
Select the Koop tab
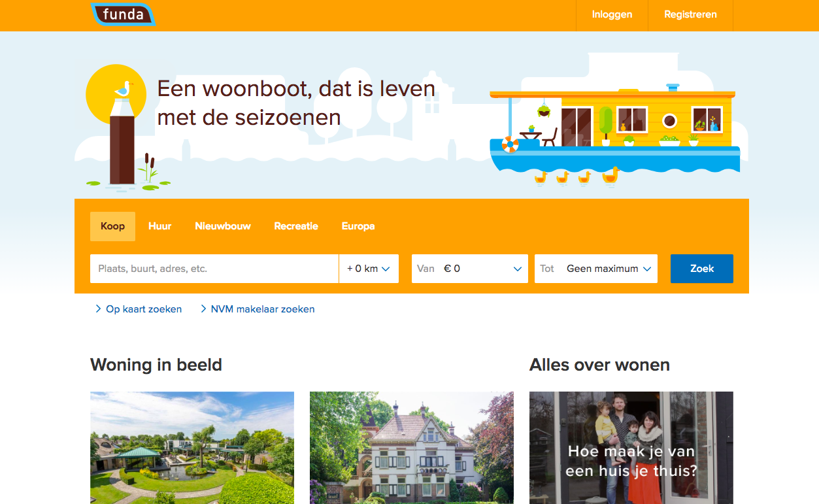[x=112, y=226]
